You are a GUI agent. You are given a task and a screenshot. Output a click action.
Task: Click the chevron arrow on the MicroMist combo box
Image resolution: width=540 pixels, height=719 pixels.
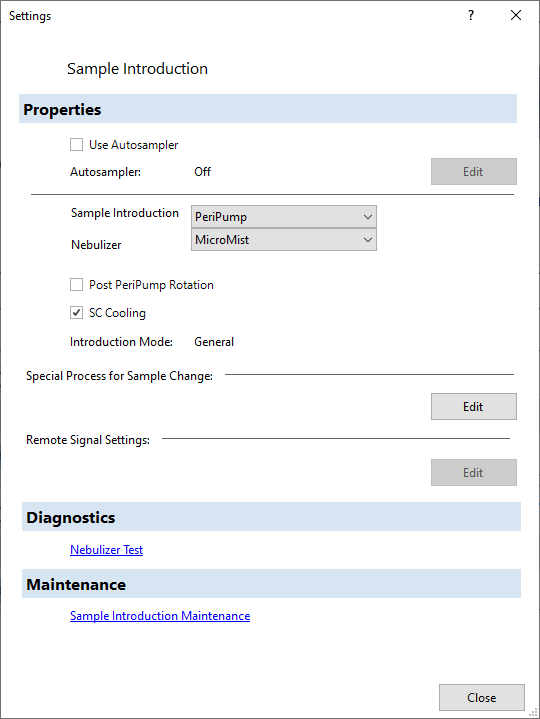coord(368,239)
